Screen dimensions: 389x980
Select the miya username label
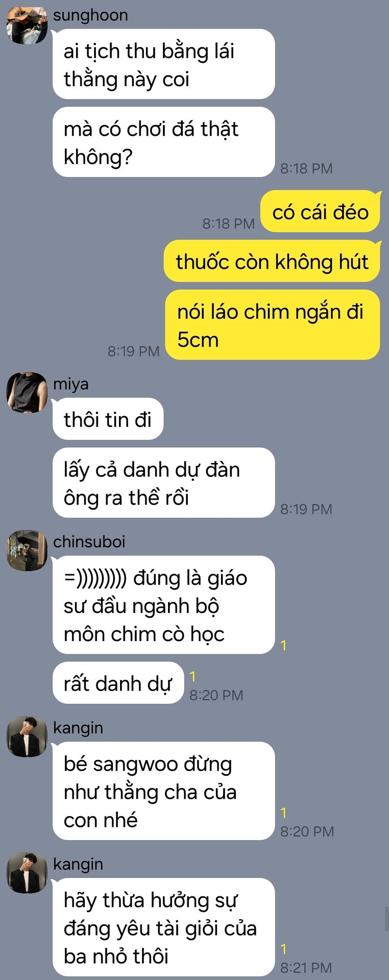tap(71, 384)
